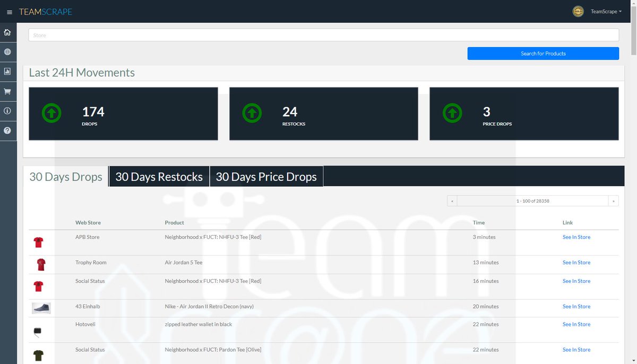This screenshot has width=637, height=364.
Task: Click the Link column header
Action: coord(568,223)
